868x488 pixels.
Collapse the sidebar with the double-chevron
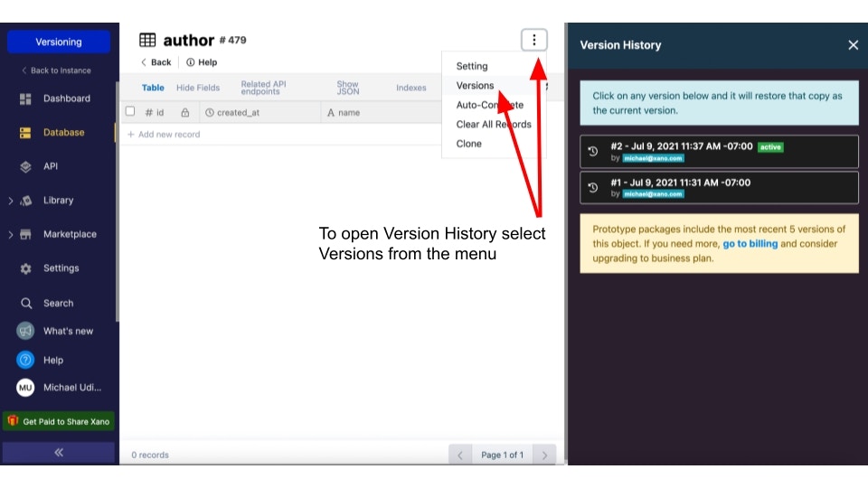(x=59, y=453)
